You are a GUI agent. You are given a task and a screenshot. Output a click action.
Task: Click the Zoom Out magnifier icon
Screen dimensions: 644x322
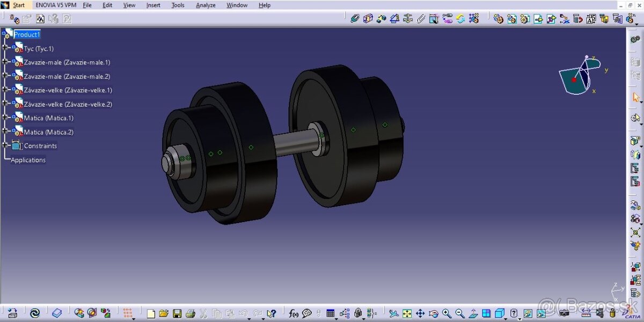tap(460, 313)
